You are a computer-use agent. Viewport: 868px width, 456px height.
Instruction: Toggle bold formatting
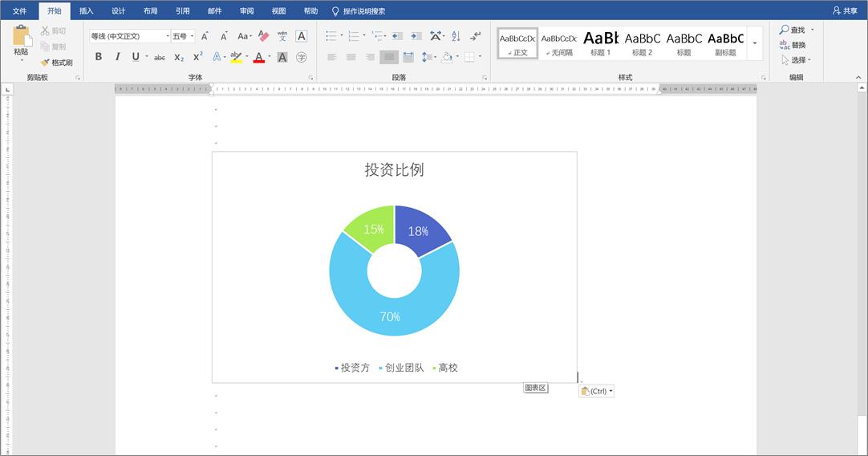(x=99, y=56)
